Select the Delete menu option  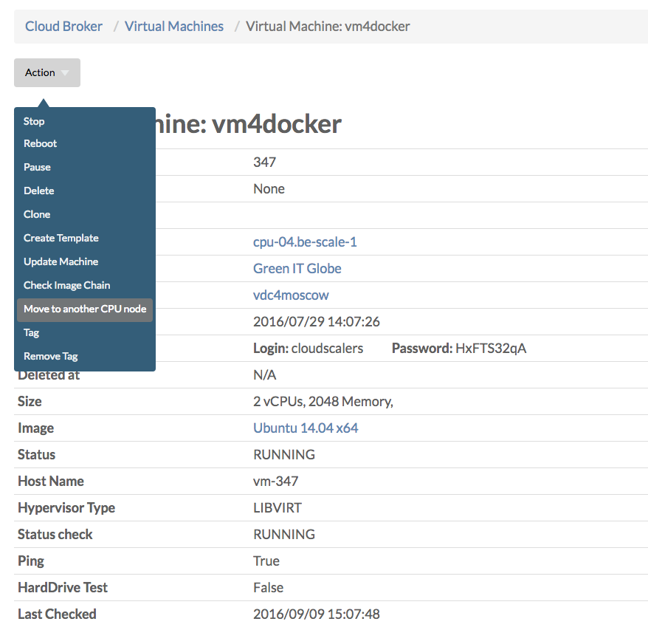point(38,191)
